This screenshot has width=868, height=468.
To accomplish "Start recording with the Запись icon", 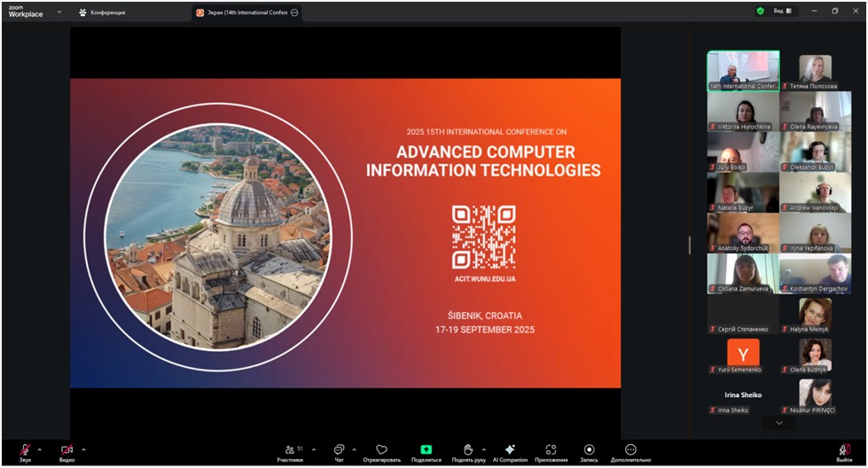I will 589,450.
